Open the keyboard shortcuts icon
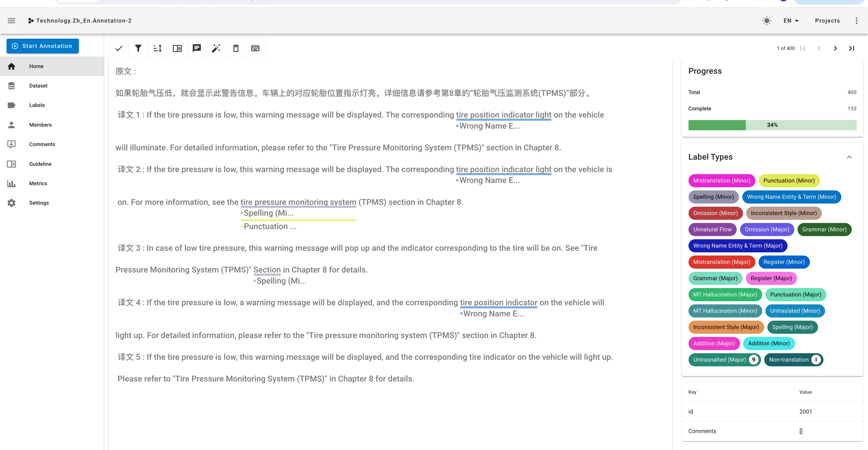Viewport: 868px width, 450px height. tap(255, 49)
